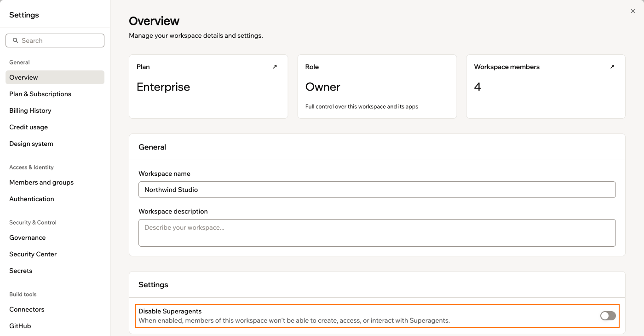The image size is (644, 336).
Task: Open Credit usage page
Action: [55, 127]
